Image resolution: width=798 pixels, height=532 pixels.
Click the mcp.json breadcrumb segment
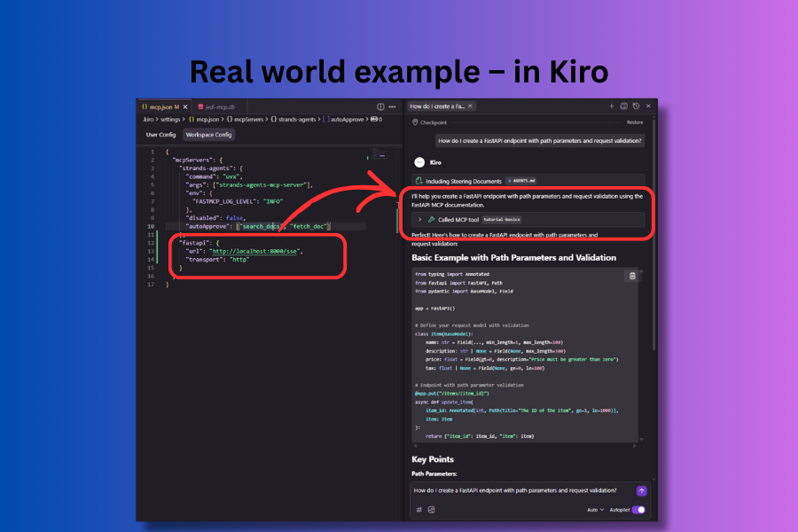pyautogui.click(x=204, y=120)
